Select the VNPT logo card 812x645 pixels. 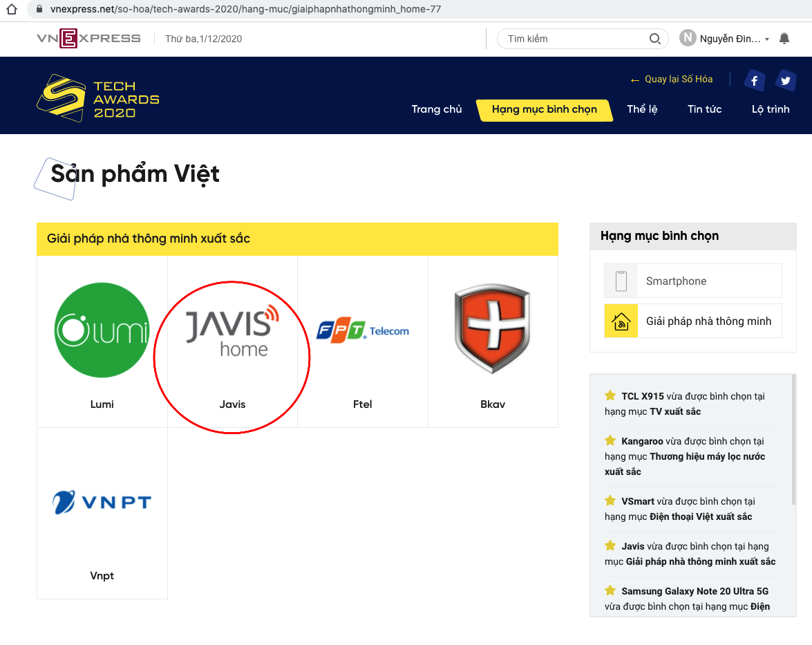102,502
